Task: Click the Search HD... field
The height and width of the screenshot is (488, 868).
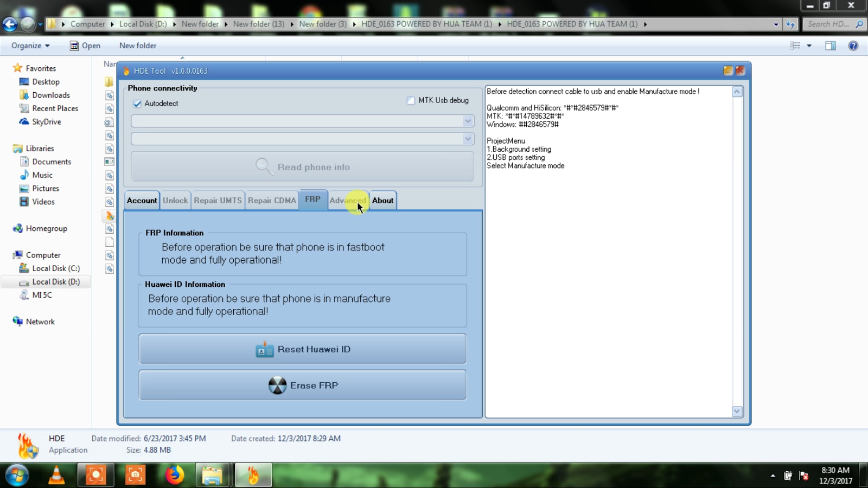Action: [833, 24]
